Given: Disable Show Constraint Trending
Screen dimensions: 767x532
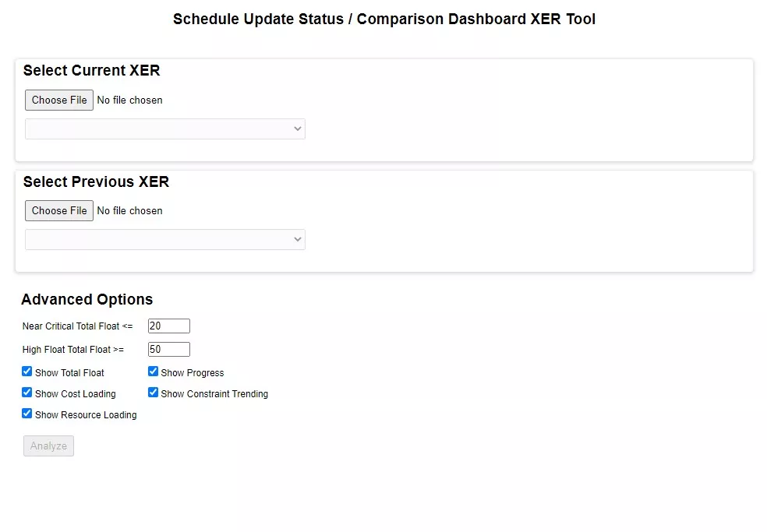Looking at the screenshot, I should coord(153,392).
